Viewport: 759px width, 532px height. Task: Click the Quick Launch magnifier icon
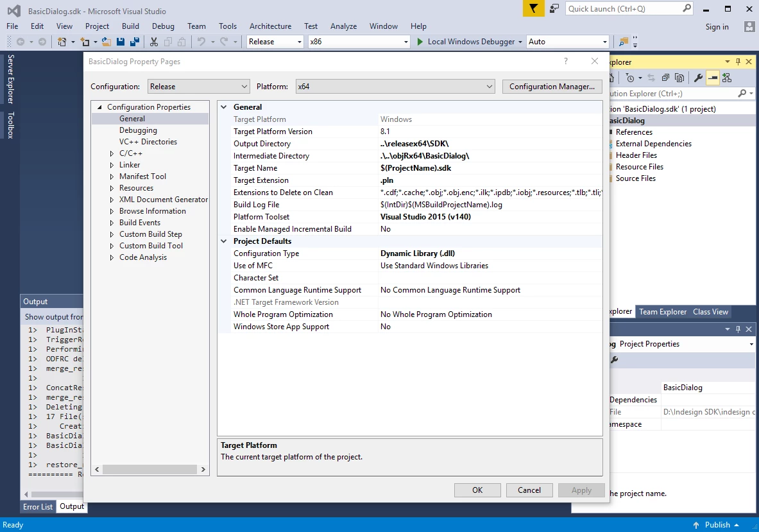point(687,8)
